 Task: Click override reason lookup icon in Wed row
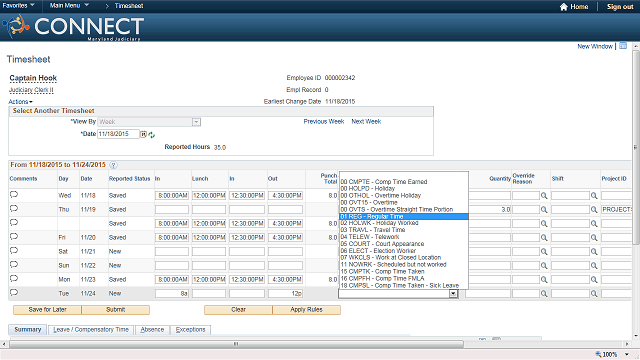[x=544, y=196]
